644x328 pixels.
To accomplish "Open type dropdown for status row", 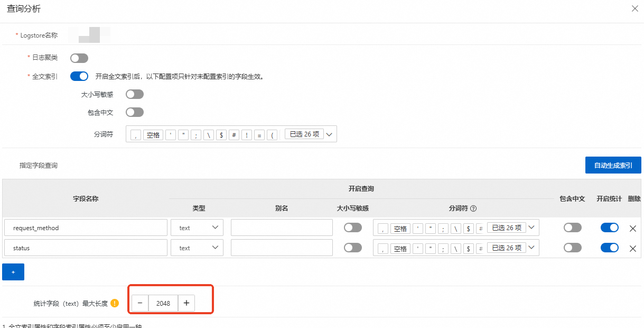I will click(198, 248).
